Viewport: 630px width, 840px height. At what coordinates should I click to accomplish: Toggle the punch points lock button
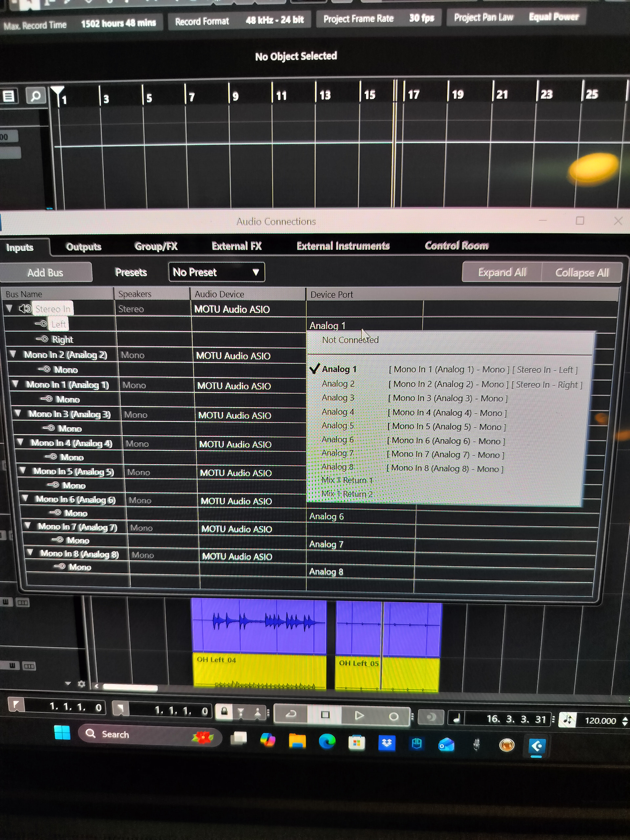tap(224, 712)
